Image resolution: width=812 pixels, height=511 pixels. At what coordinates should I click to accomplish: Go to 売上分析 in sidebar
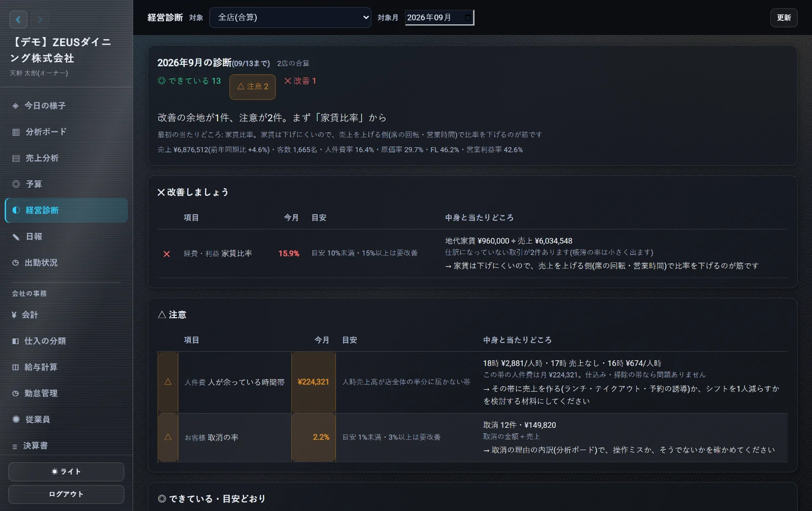pyautogui.click(x=66, y=158)
